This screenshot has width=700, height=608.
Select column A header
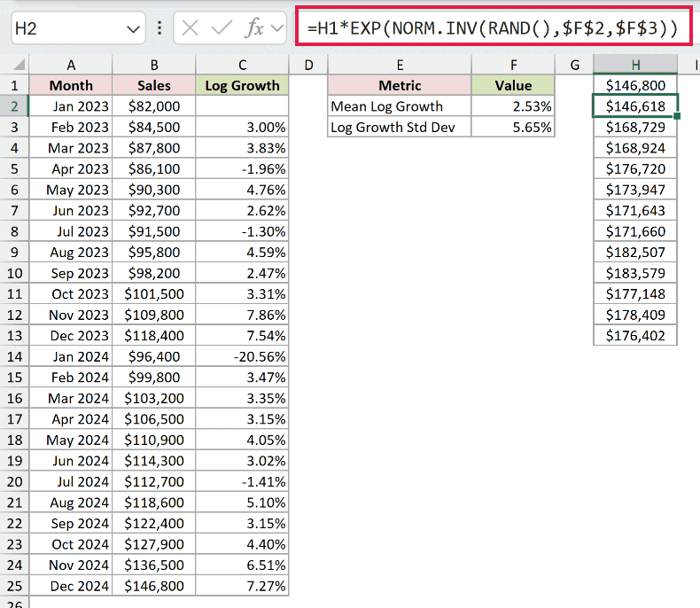click(x=71, y=65)
